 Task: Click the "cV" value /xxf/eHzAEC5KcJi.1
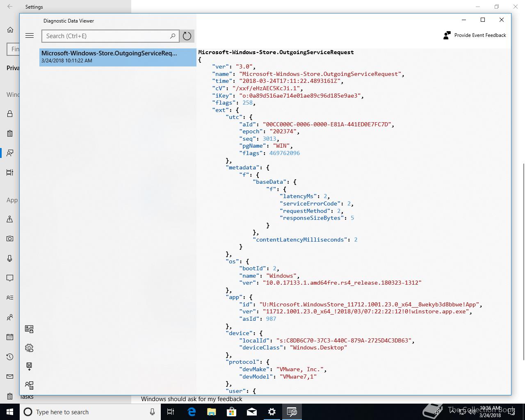tap(267, 88)
